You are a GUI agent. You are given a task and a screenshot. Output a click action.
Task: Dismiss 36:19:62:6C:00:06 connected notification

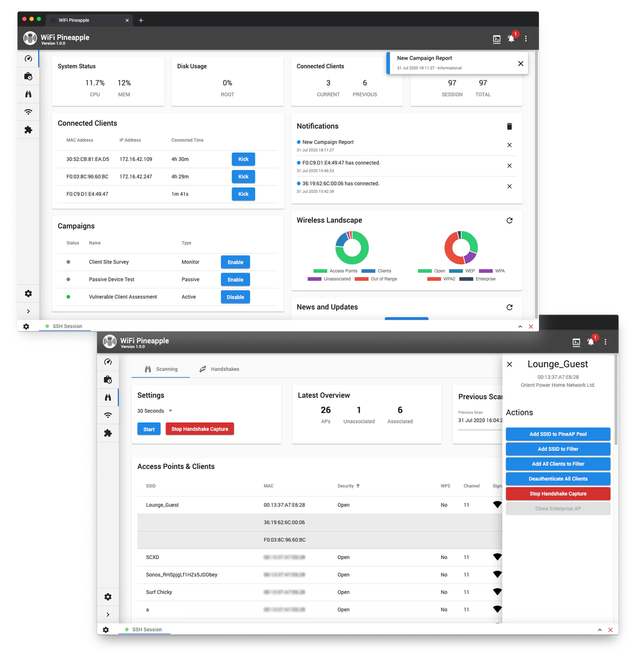tap(509, 187)
